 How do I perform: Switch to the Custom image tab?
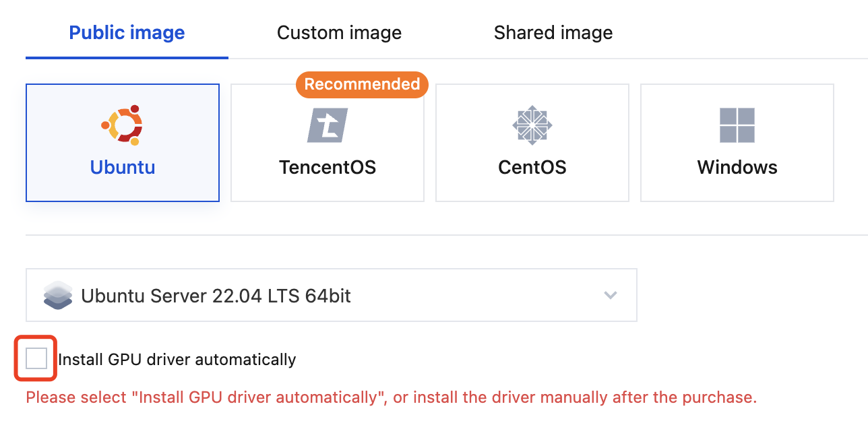(x=339, y=32)
